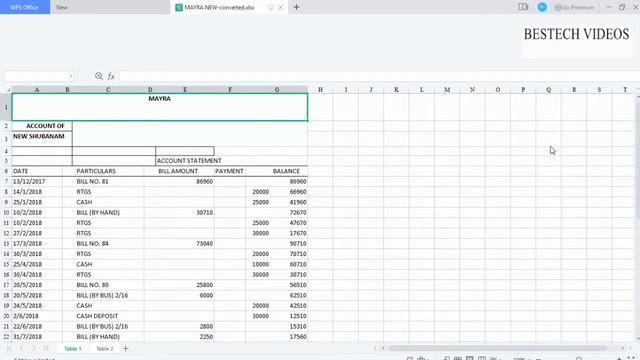Image resolution: width=640 pixels, height=360 pixels.
Task: Select the merged MAYRA title cell
Action: click(x=160, y=107)
